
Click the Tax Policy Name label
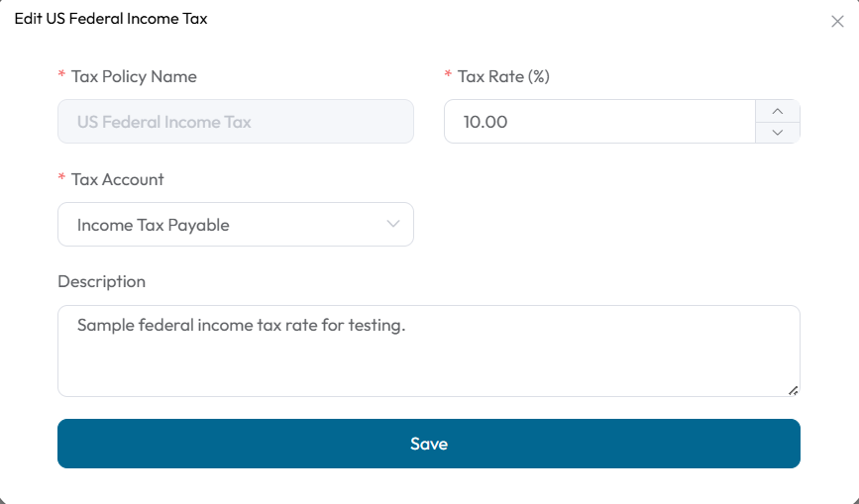pos(134,76)
